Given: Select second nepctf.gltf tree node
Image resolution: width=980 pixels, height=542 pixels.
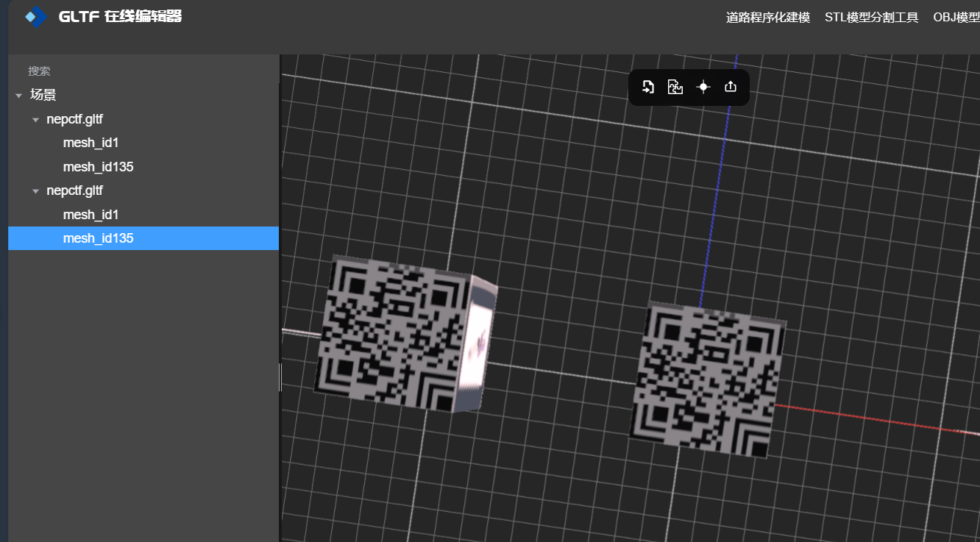Looking at the screenshot, I should click(143, 190).
